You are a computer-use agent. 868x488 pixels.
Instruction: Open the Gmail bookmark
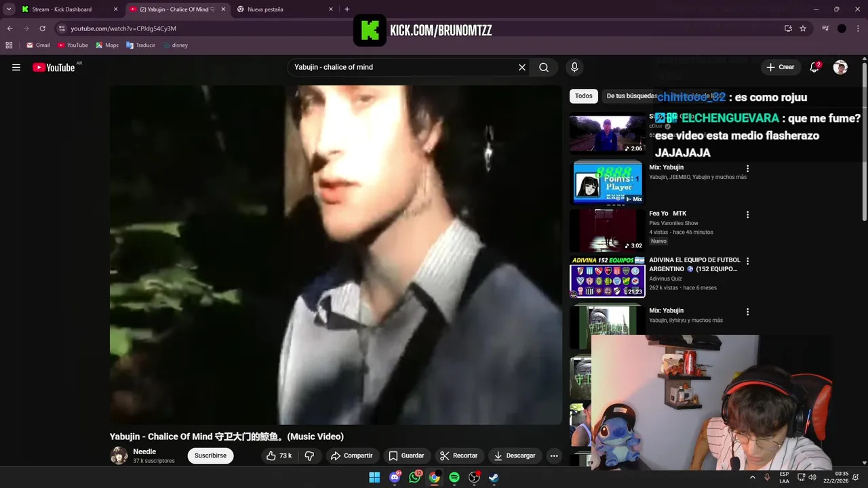pyautogui.click(x=38, y=45)
